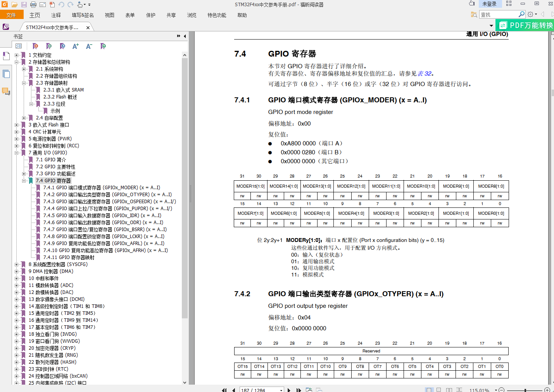Image resolution: width=554 pixels, height=392 pixels.
Task: Switch to the 视图 tab
Action: (109, 15)
